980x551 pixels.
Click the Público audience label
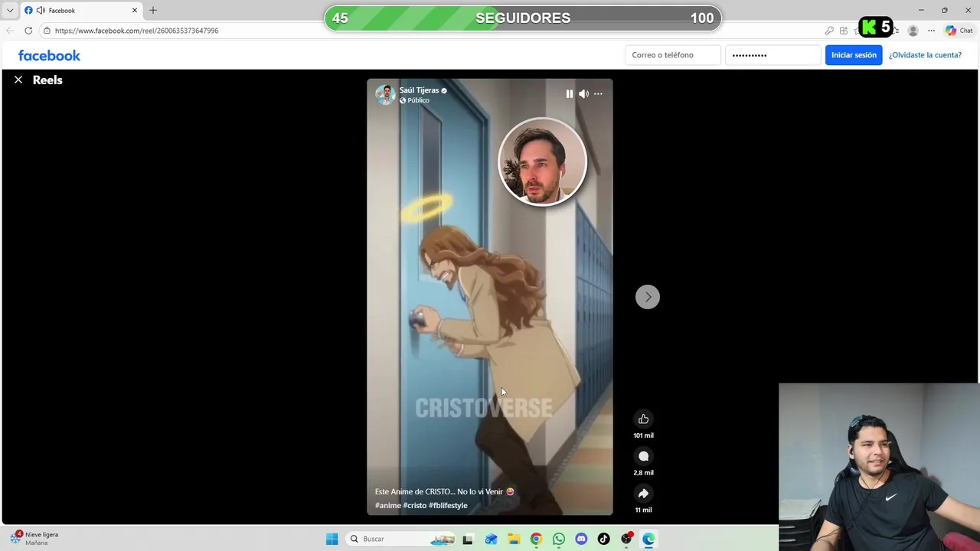click(418, 100)
